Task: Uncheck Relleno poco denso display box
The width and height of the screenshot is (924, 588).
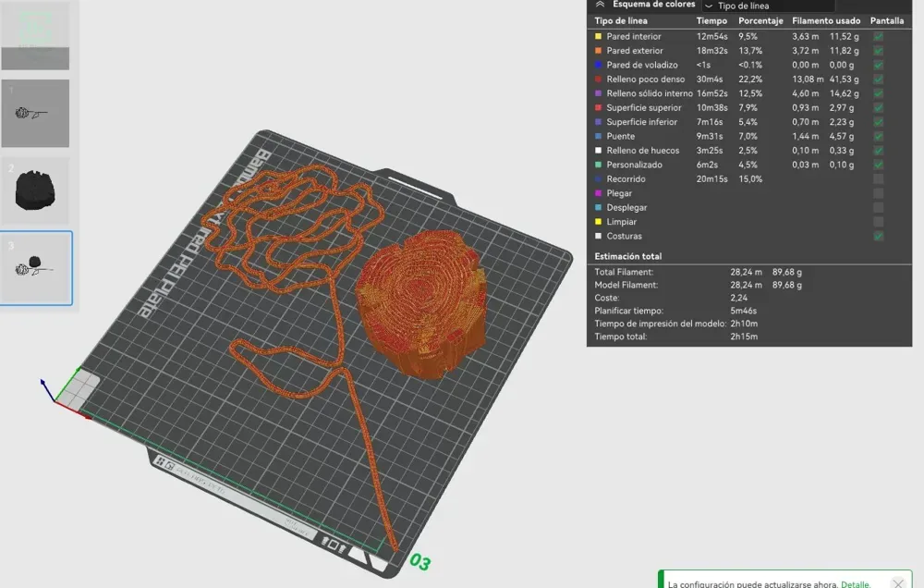Action: tap(878, 79)
